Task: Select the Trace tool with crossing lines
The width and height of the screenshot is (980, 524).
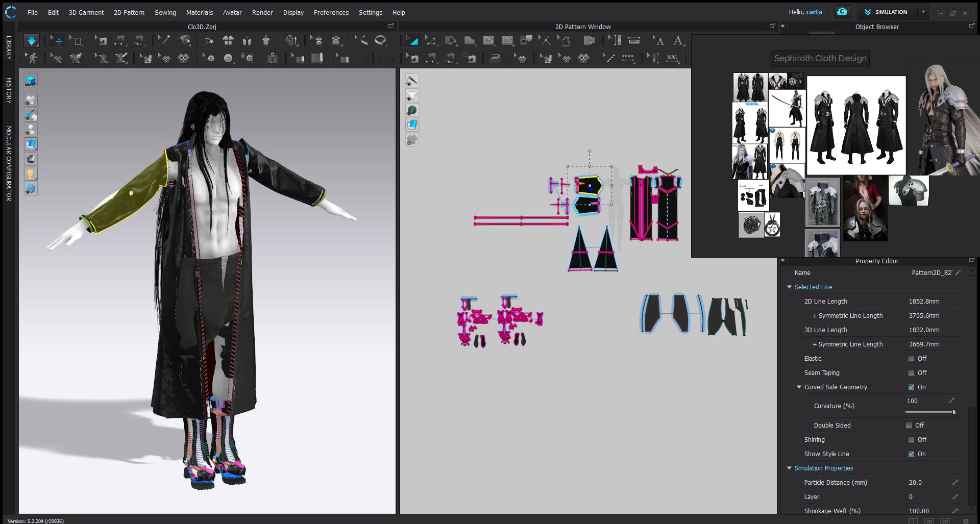Action: click(545, 41)
